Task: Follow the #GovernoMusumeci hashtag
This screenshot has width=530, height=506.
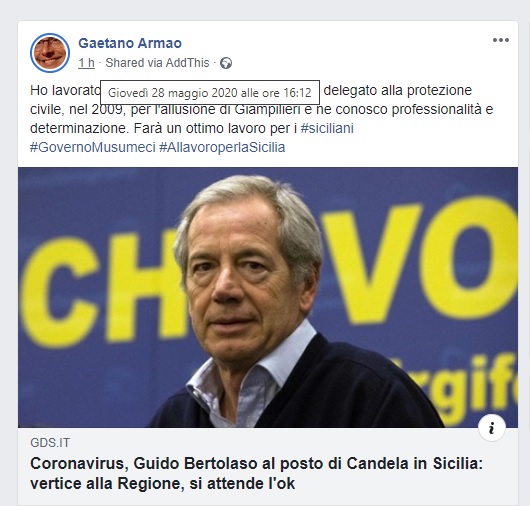Action: click(x=93, y=147)
